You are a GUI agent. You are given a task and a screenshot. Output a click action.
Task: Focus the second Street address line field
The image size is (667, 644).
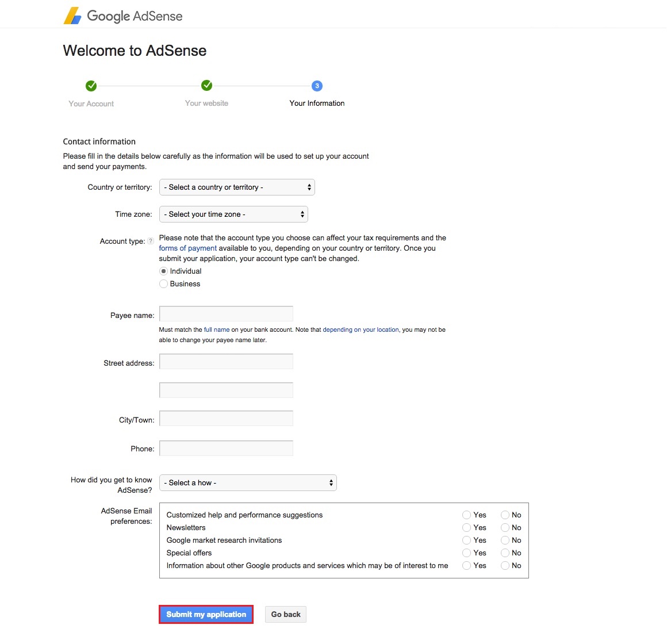click(x=227, y=390)
